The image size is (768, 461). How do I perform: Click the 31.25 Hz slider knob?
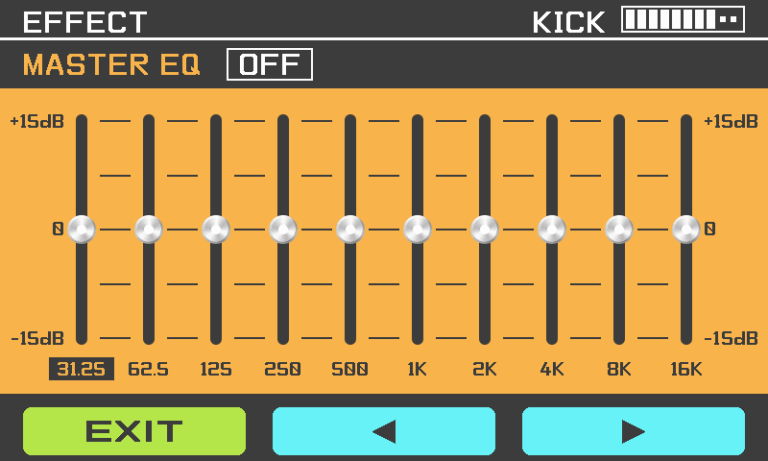[82, 229]
